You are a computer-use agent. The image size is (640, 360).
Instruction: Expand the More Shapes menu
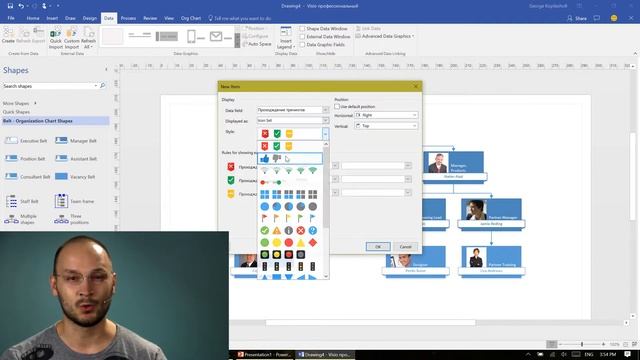click(x=20, y=103)
